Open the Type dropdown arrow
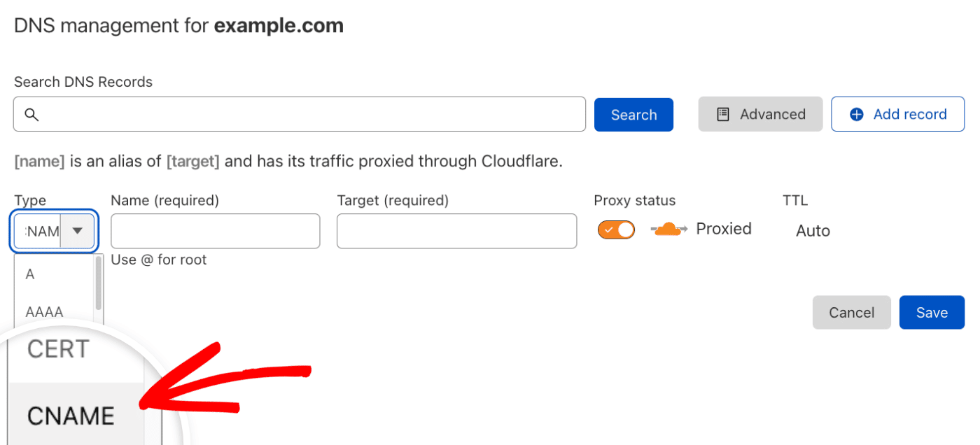Screen dimensions: 980x445 coord(78,231)
